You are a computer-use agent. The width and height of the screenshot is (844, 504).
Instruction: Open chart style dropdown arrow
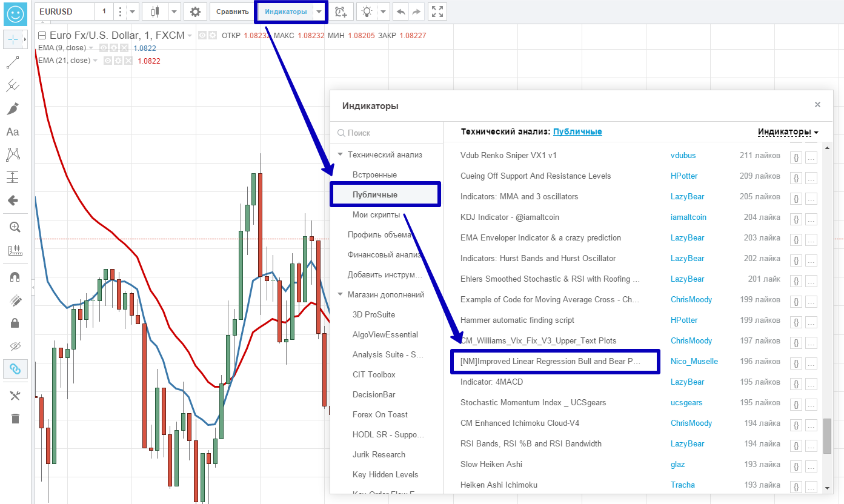click(174, 12)
